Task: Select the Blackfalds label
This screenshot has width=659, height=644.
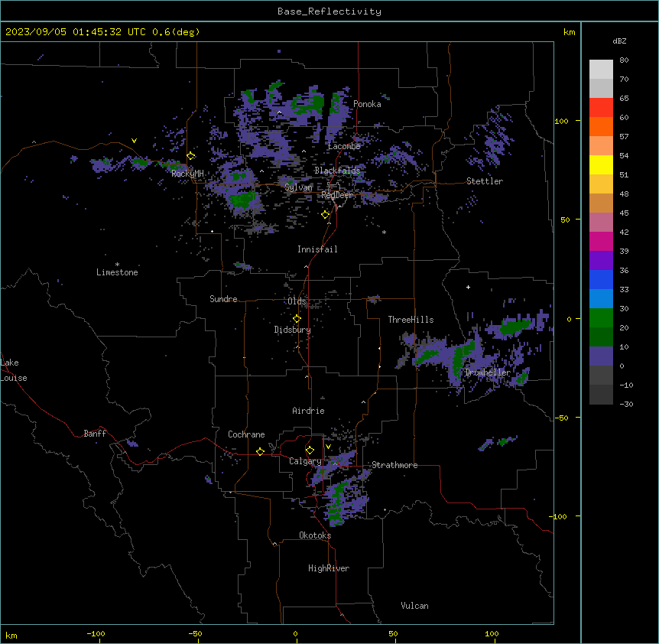Action: (337, 171)
